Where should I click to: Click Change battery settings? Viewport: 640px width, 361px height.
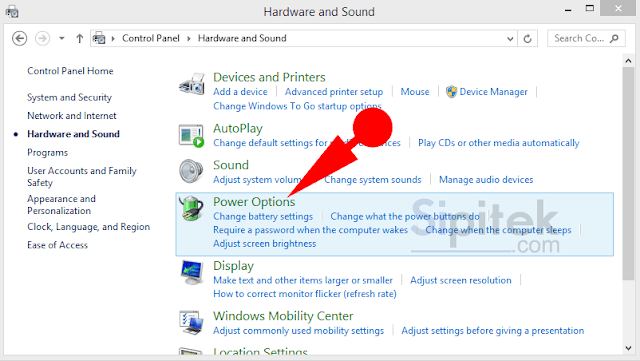263,216
